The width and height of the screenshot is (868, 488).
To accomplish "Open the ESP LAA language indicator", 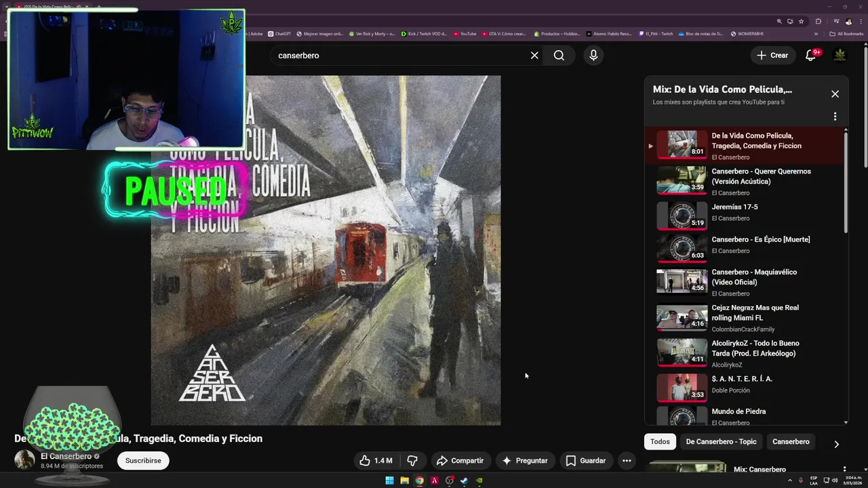I will [x=814, y=481].
